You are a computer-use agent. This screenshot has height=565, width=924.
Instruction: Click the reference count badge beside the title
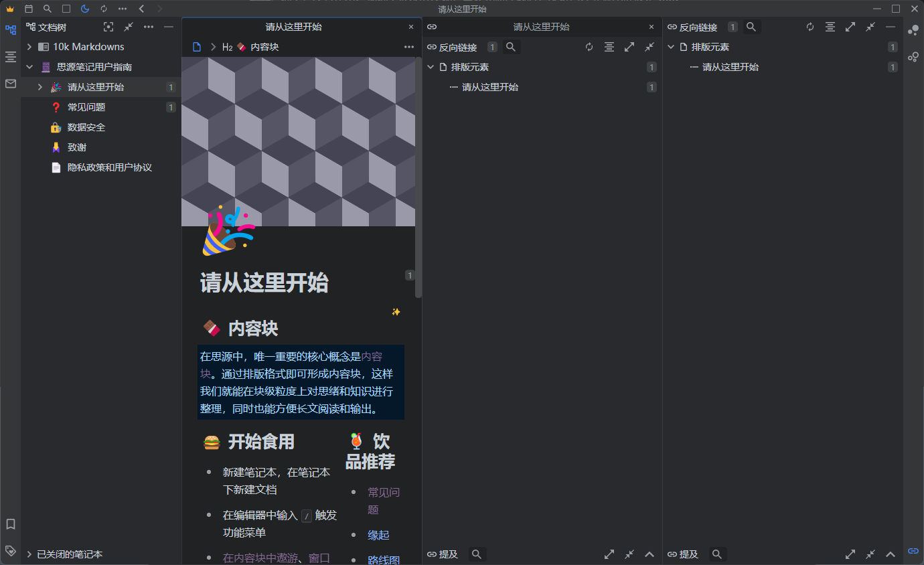(x=410, y=275)
